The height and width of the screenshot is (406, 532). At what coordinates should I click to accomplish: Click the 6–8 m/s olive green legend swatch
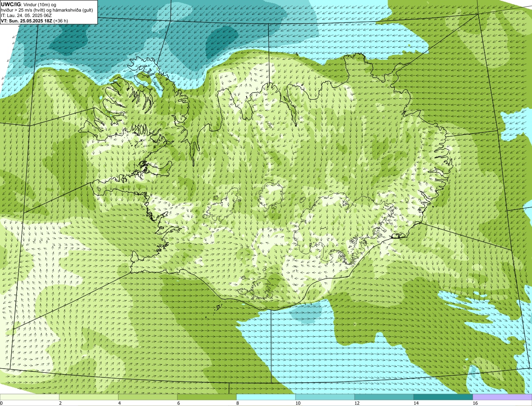coord(207,397)
